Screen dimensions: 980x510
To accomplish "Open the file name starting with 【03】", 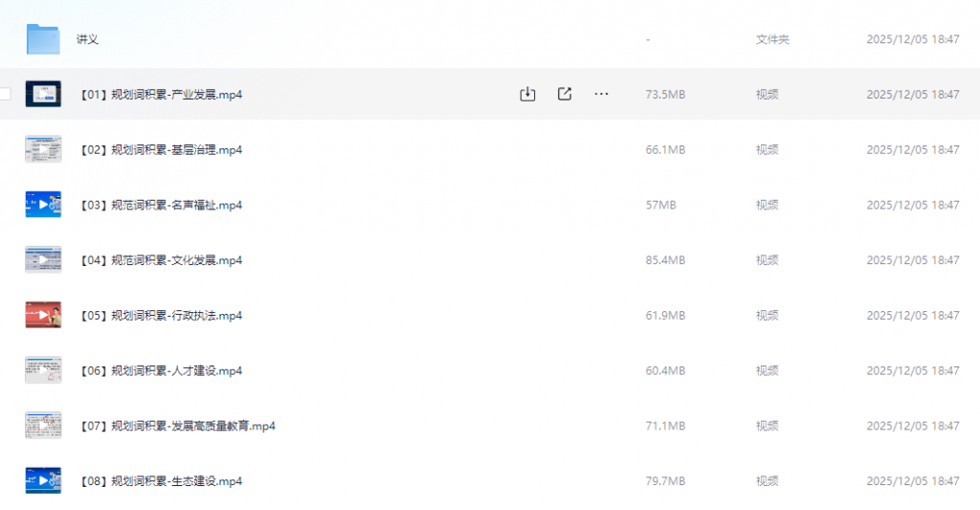I will pyautogui.click(x=159, y=206).
